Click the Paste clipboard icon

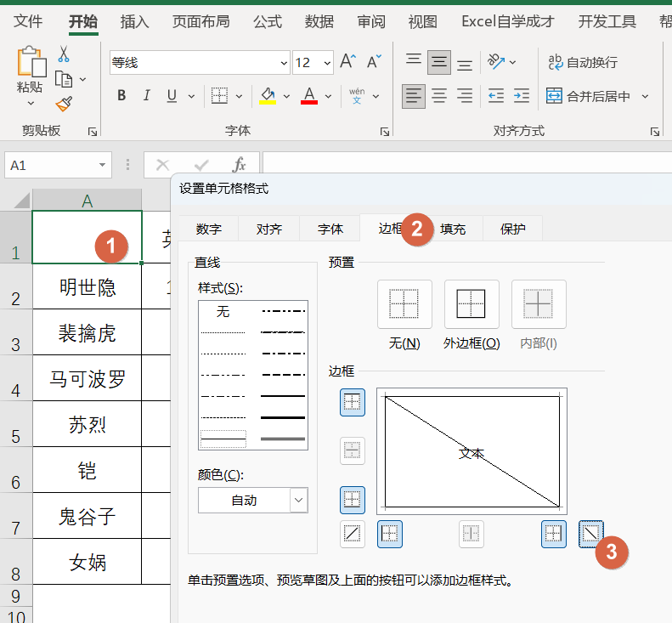coord(31,61)
